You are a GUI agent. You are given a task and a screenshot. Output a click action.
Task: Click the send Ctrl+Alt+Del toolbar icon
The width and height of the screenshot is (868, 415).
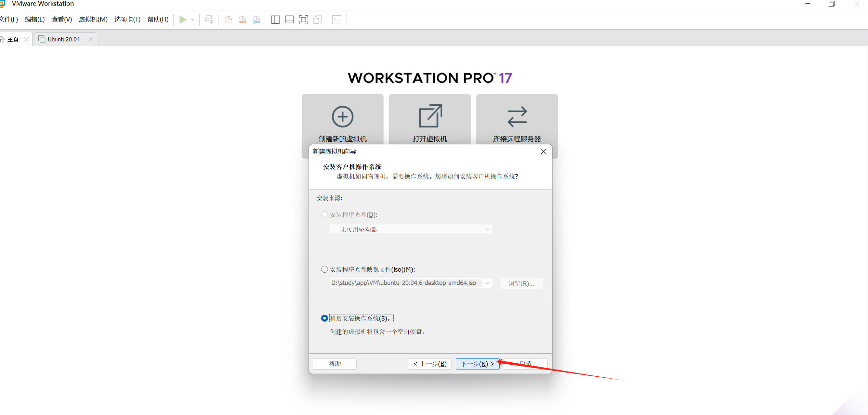pos(209,20)
